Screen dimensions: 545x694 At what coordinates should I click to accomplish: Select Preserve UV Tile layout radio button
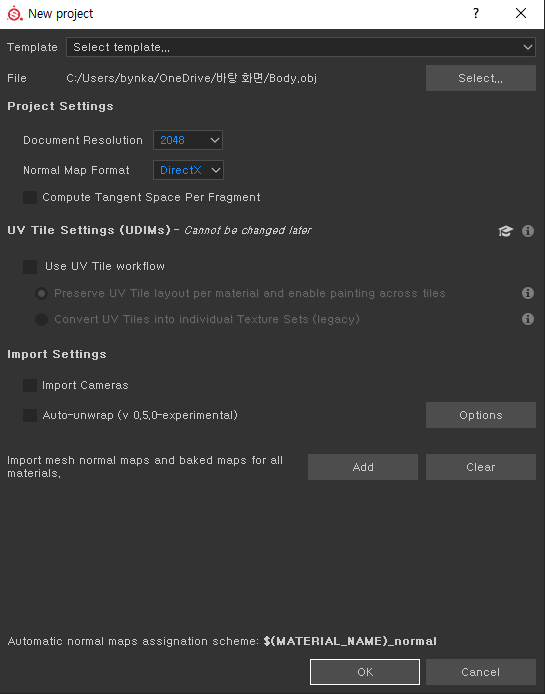pos(42,293)
